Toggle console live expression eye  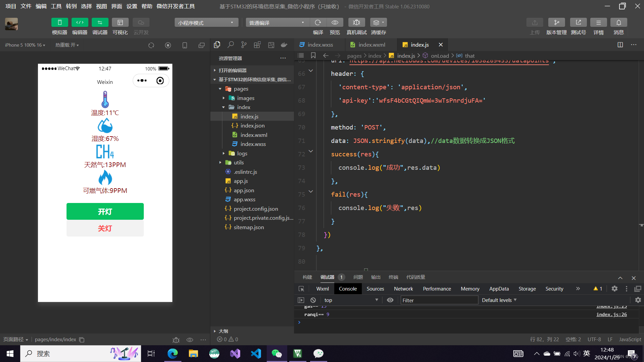click(x=390, y=300)
